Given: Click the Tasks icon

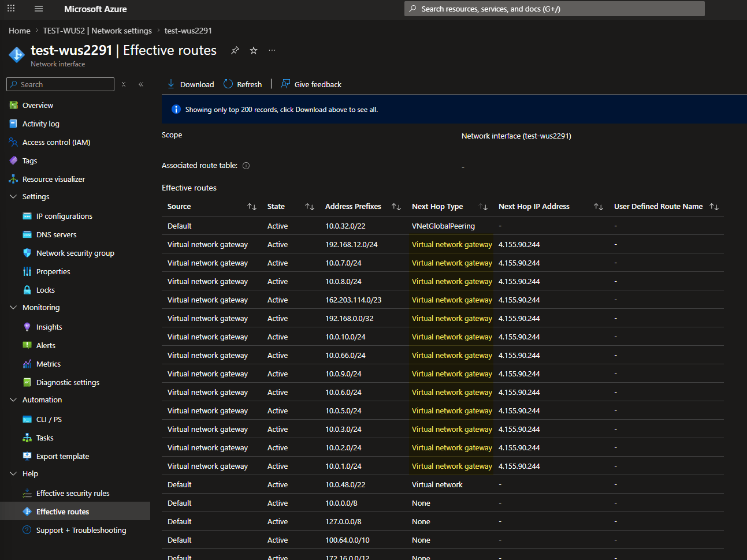Looking at the screenshot, I should tap(27, 438).
